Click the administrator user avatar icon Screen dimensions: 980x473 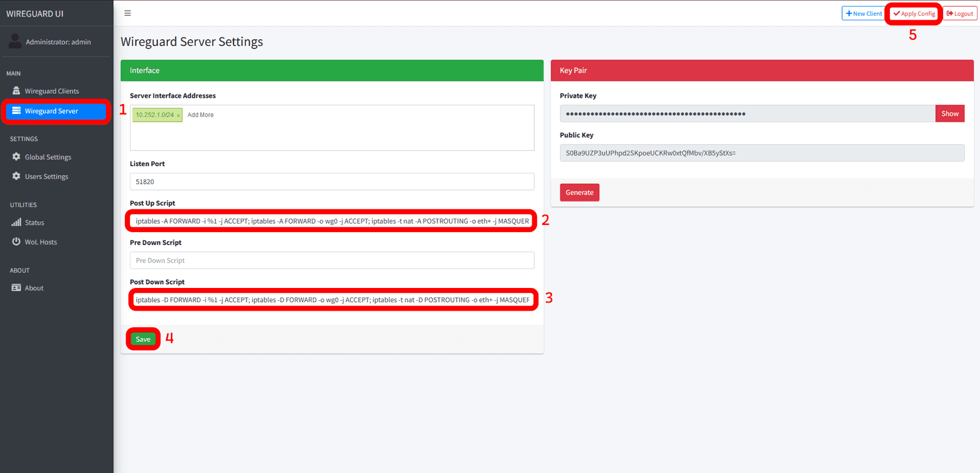point(15,42)
